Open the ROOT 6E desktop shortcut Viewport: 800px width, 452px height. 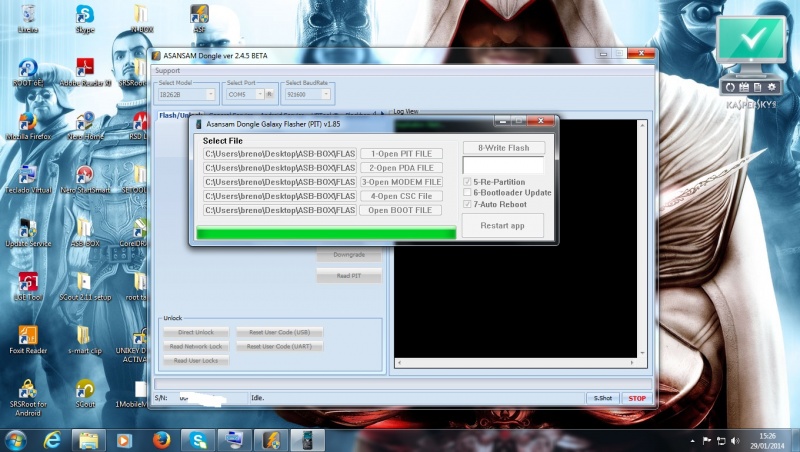28,72
